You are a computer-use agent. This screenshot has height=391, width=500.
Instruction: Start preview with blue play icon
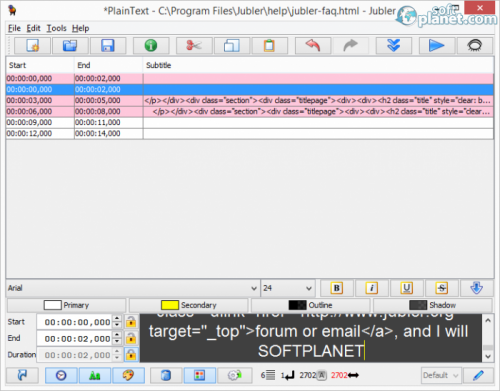(436, 45)
